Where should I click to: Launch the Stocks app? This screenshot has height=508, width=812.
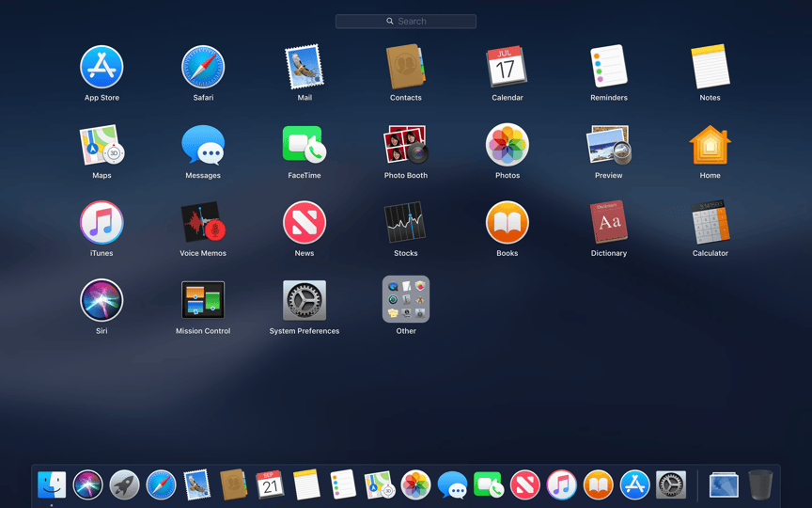tap(406, 222)
